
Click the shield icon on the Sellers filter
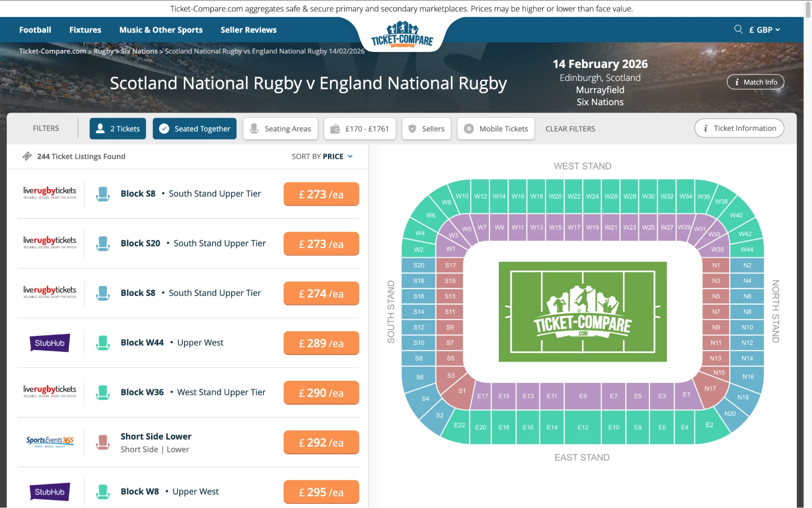pyautogui.click(x=412, y=128)
